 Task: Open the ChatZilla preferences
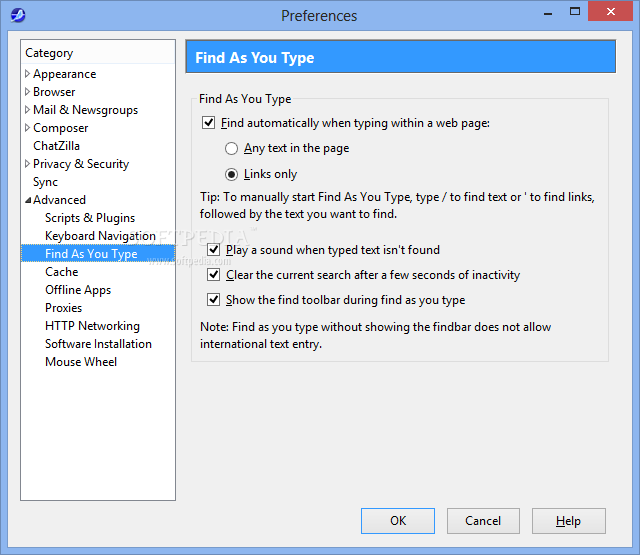56,146
